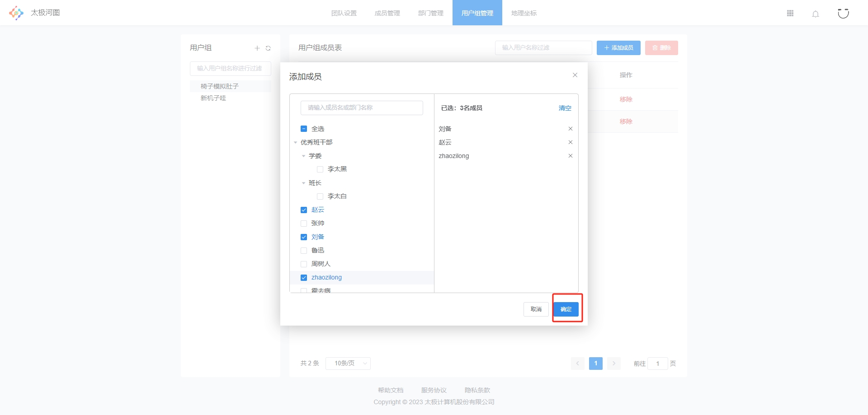Select the 新机子哇 user group
868x415 pixels.
click(x=231, y=98)
